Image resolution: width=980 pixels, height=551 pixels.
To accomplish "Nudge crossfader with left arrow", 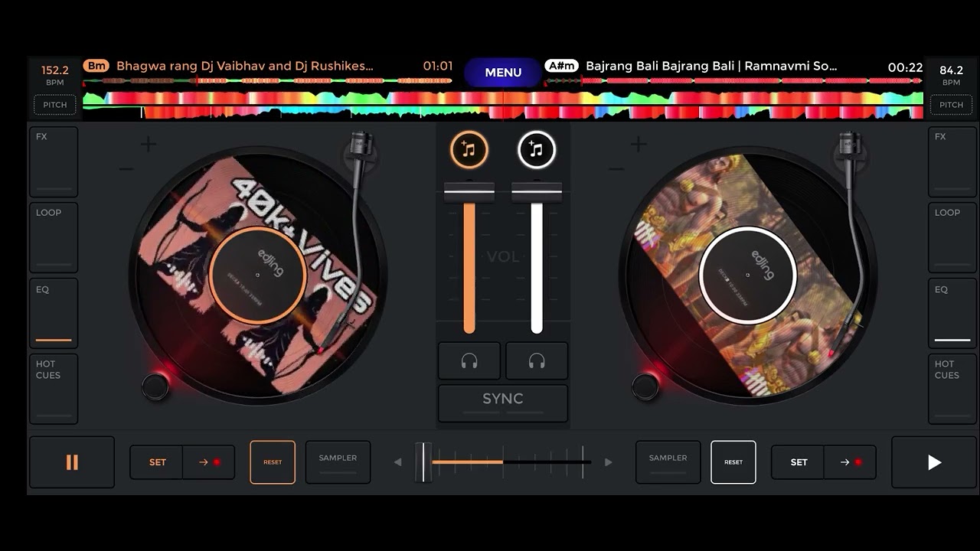I will 397,462.
